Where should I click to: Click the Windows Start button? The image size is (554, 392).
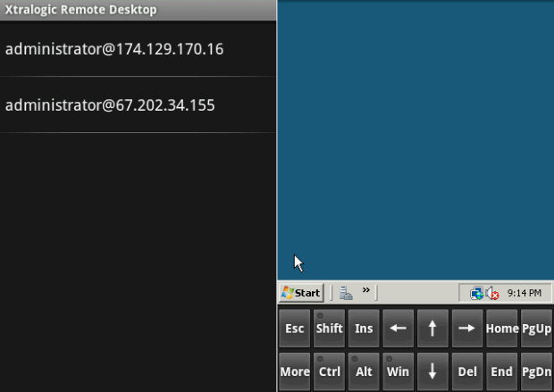[x=301, y=293]
